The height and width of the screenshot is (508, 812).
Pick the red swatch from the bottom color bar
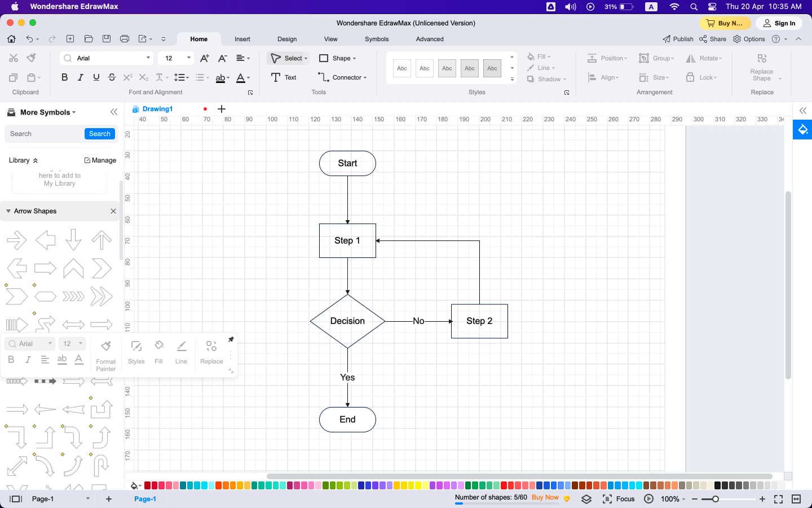147,485
